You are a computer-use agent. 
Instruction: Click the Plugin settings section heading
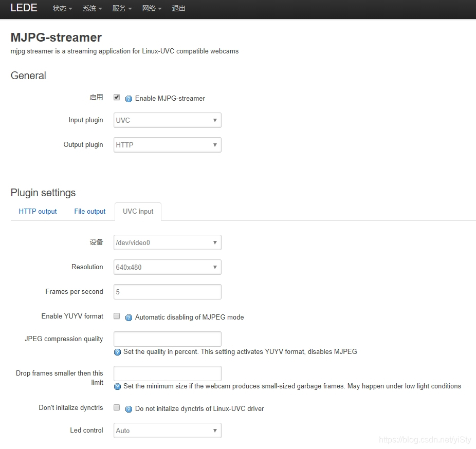(x=43, y=193)
